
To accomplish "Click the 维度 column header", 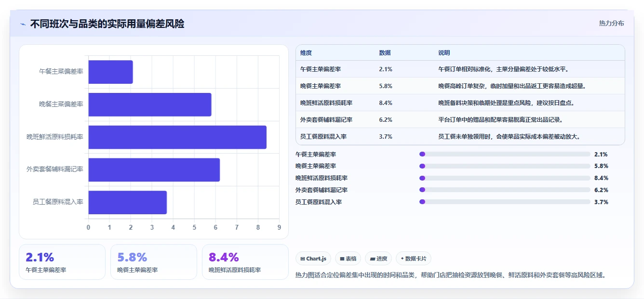I will (x=306, y=53).
